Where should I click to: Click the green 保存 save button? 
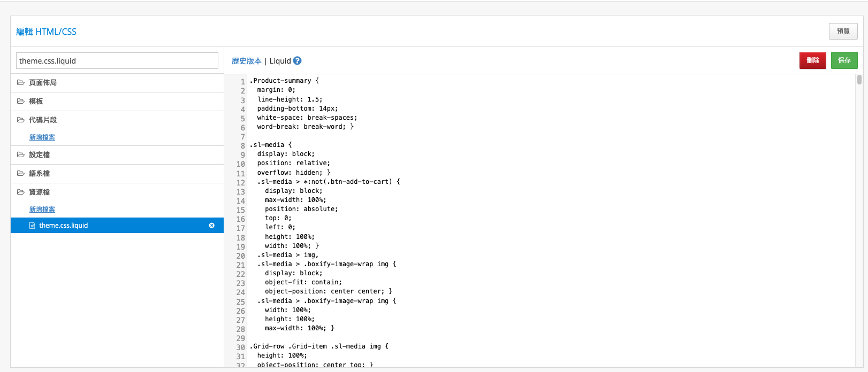pos(844,60)
